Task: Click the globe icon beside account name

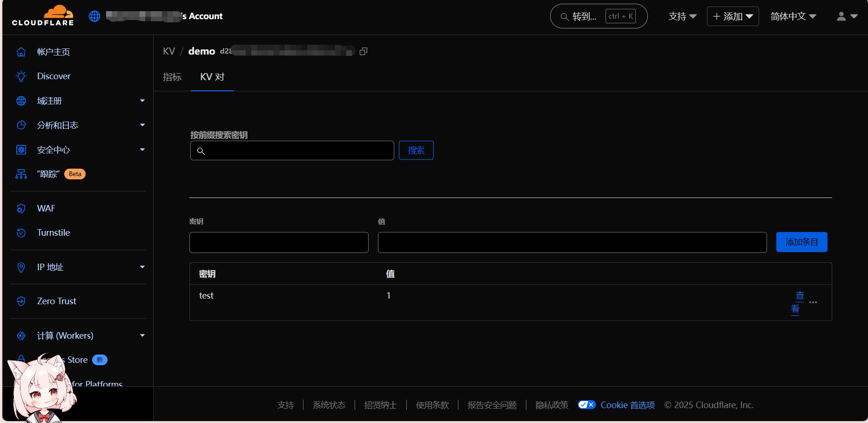Action: pyautogui.click(x=94, y=16)
